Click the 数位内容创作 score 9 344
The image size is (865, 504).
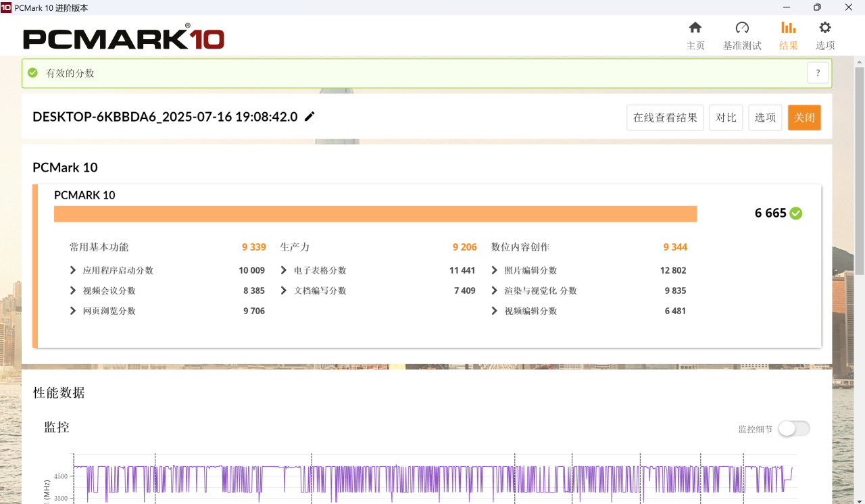pyautogui.click(x=675, y=247)
